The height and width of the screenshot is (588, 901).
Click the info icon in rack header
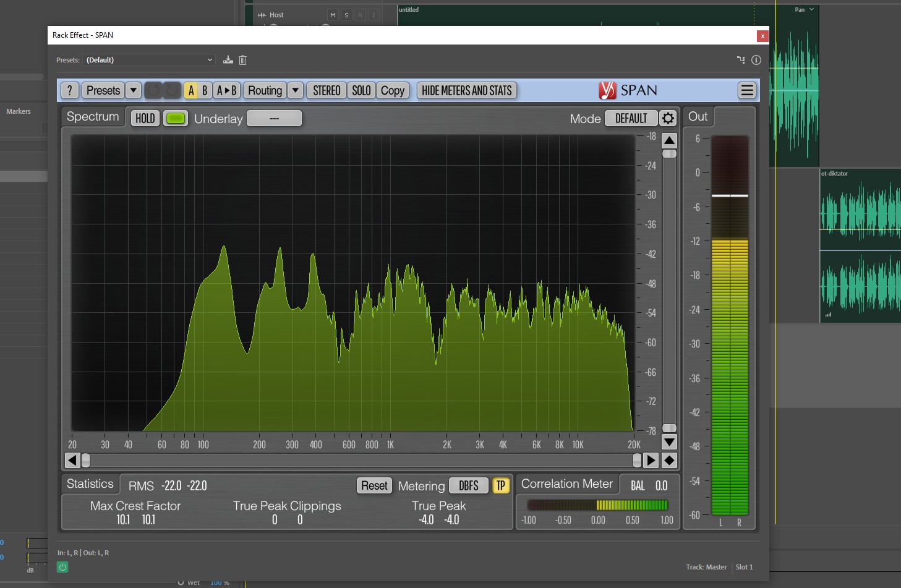tap(756, 60)
